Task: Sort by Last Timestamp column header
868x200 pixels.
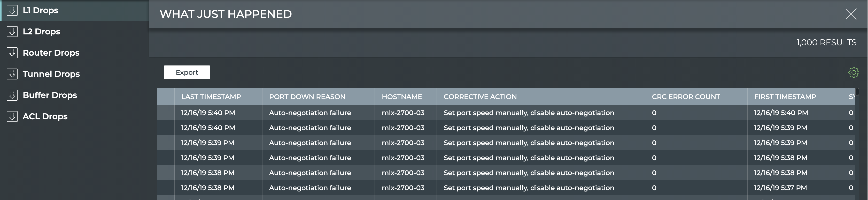Action: [x=211, y=97]
